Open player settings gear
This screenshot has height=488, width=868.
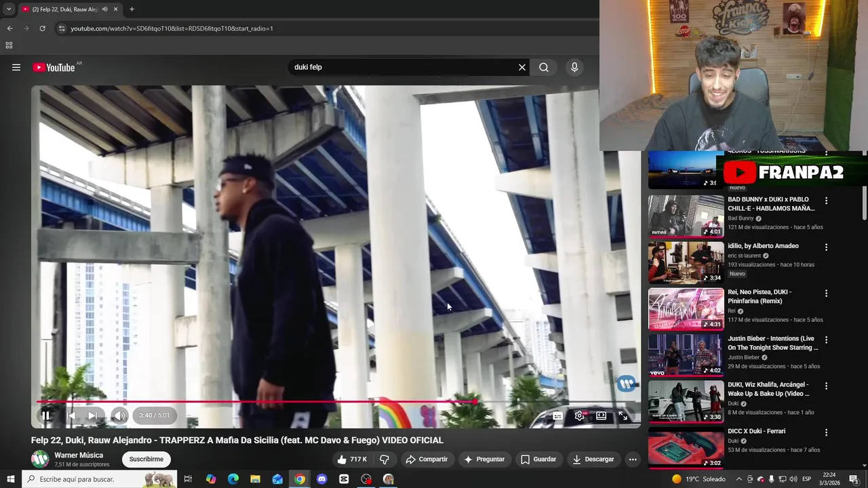pyautogui.click(x=579, y=416)
